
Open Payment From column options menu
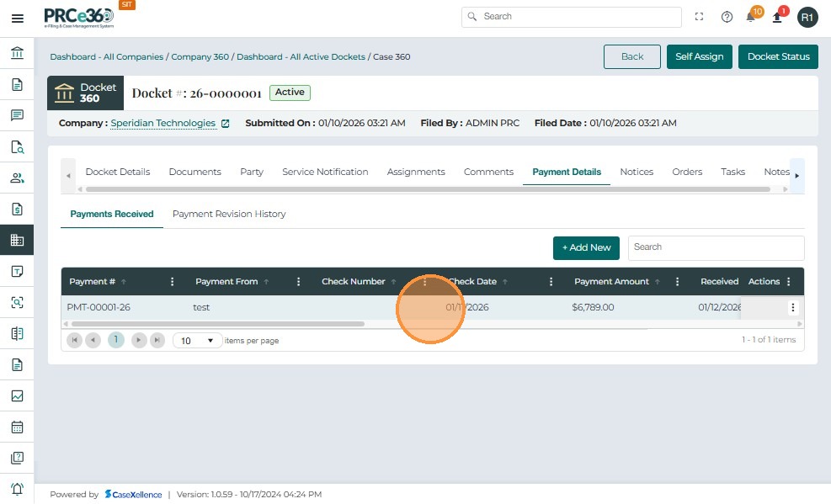(298, 282)
